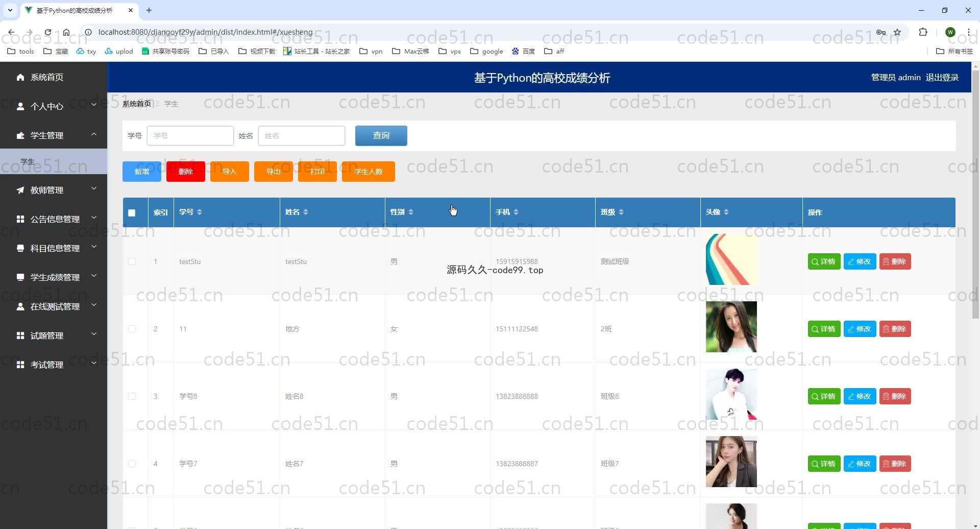The image size is (980, 529).
Task: Click the 导出 export button
Action: pos(274,172)
